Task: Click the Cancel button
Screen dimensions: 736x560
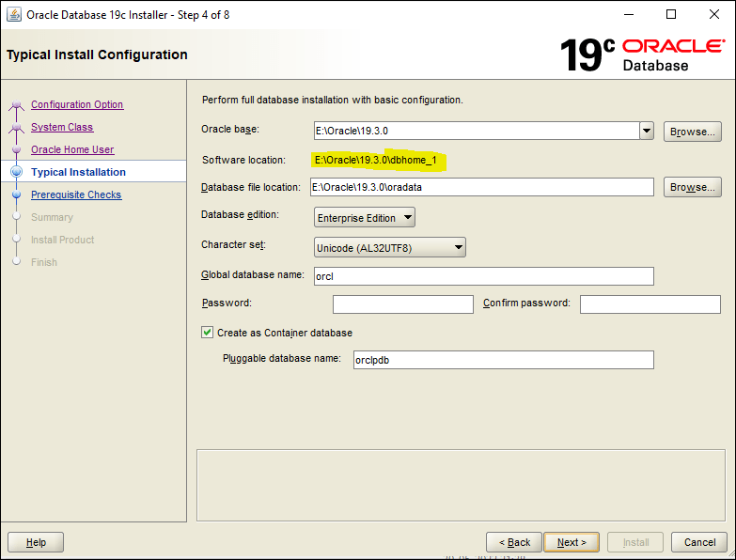Action: point(699,542)
